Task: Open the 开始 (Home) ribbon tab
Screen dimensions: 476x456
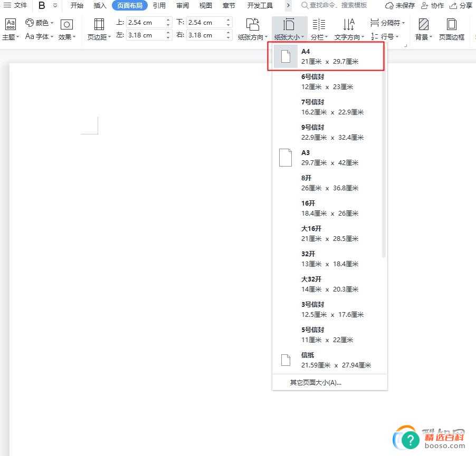Action: tap(77, 6)
